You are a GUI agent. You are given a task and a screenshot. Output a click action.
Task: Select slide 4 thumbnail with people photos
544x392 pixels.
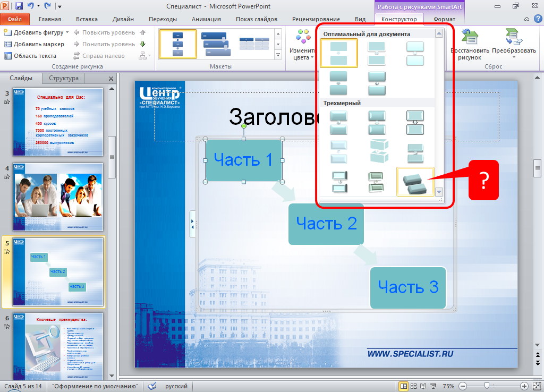click(57, 197)
